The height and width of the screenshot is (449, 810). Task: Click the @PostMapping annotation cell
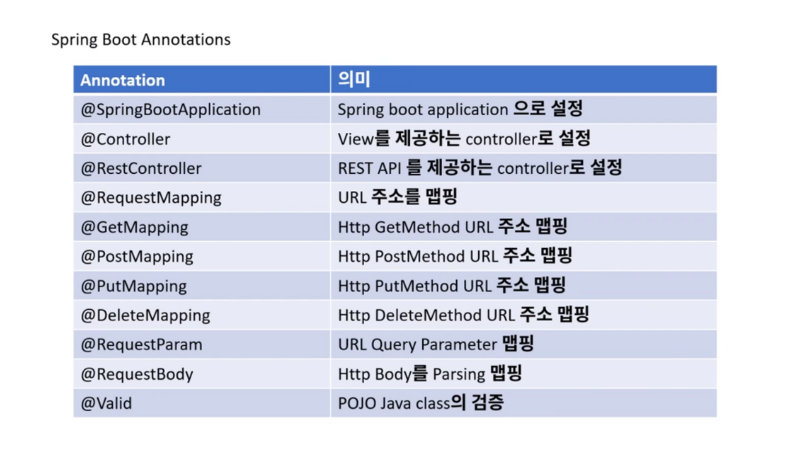[201, 256]
